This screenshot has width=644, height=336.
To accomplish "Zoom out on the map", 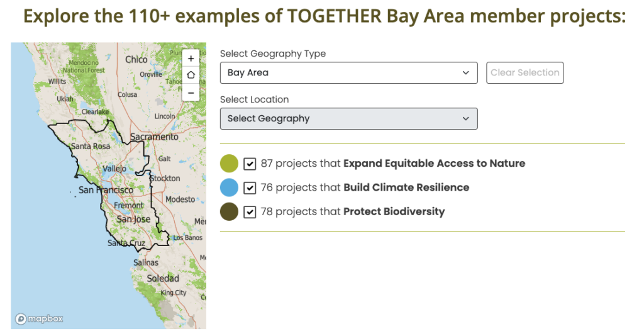I will tap(191, 93).
